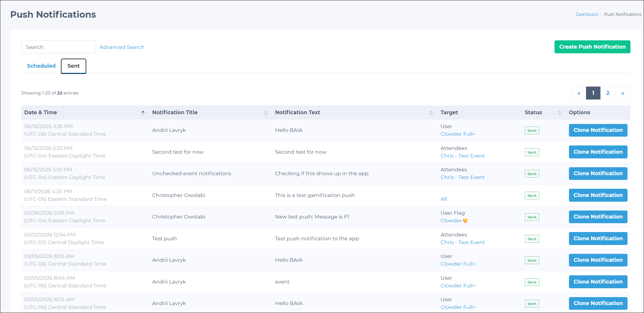644x313 pixels.
Task: Select the Sent tab
Action: tap(74, 66)
